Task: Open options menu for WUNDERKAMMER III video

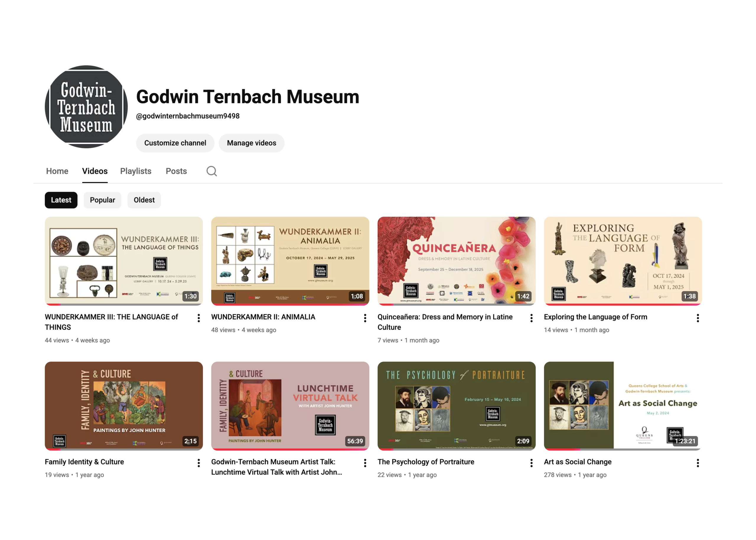Action: pyautogui.click(x=198, y=318)
